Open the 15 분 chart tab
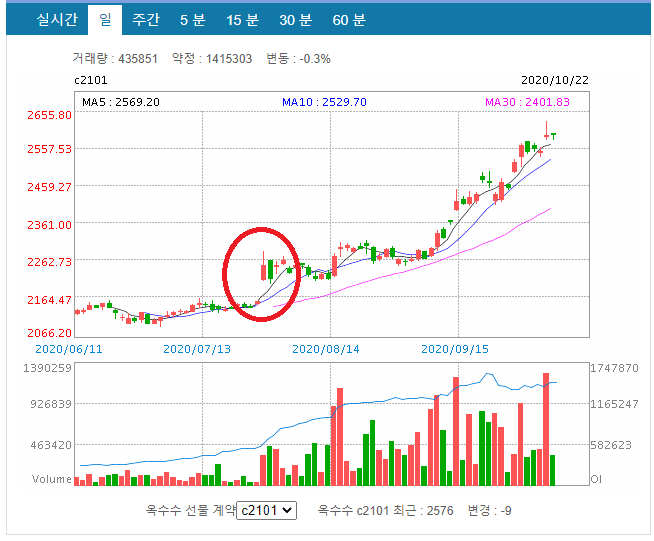654x541 pixels. click(x=242, y=20)
